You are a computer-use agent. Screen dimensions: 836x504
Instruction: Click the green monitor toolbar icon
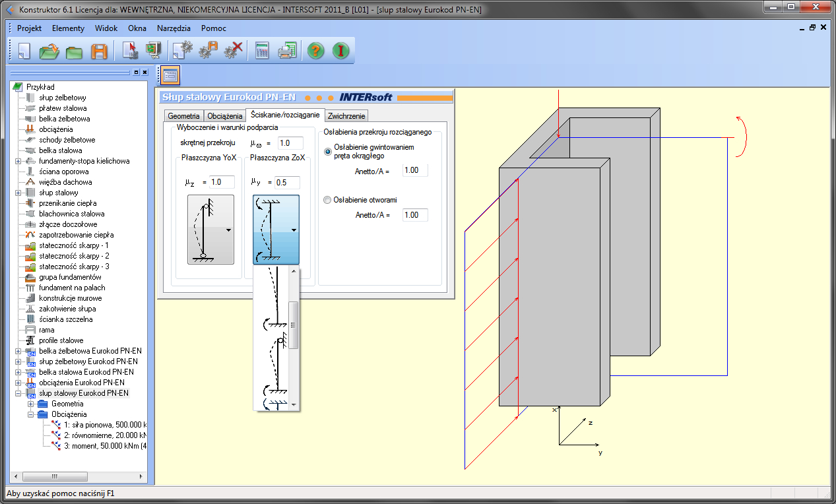(154, 51)
